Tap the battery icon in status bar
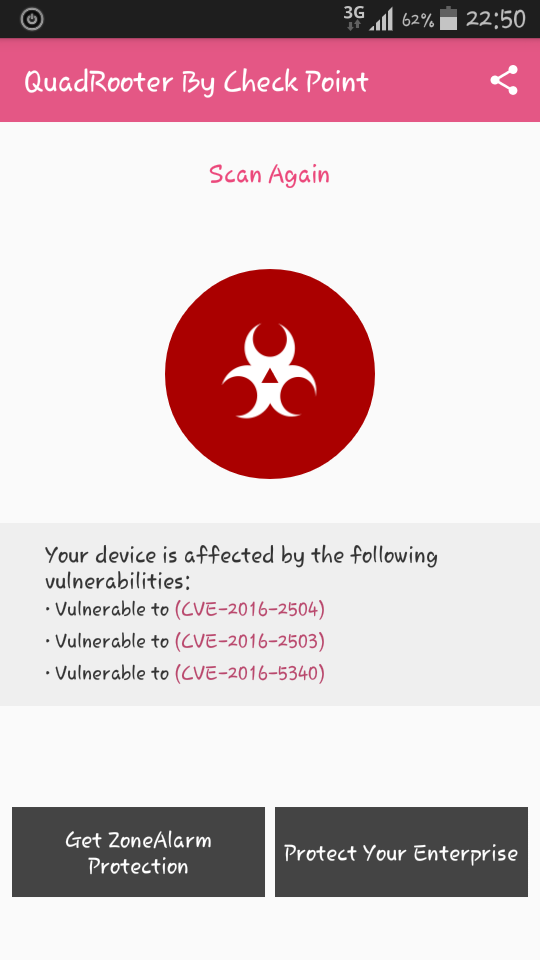This screenshot has height=960, width=540. (x=449, y=18)
